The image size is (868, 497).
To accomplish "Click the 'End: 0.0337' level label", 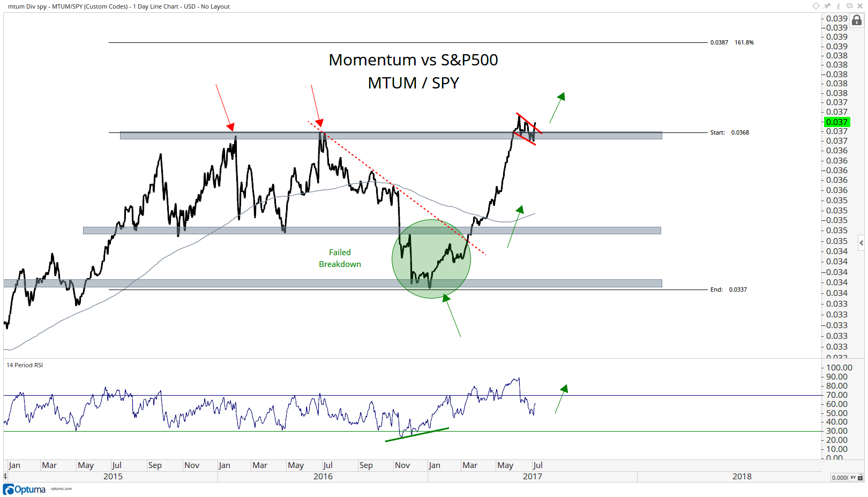I will coord(728,290).
